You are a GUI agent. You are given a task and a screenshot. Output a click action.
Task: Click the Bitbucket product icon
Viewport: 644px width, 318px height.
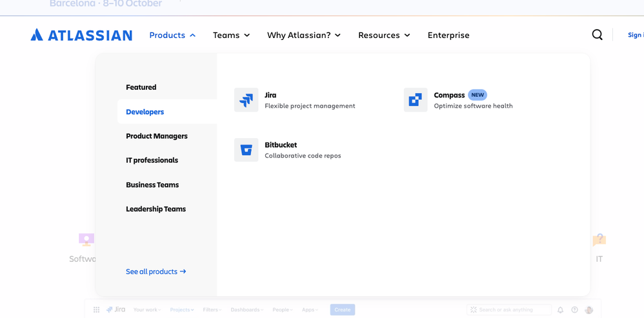click(246, 150)
